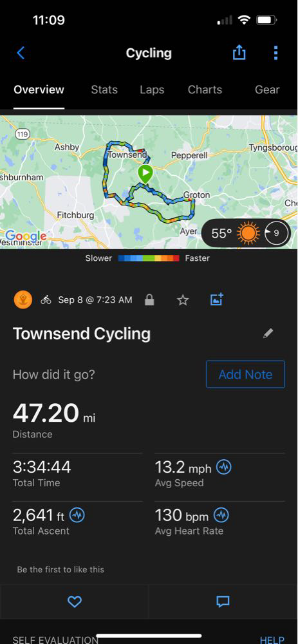Click the Add Note button

pyautogui.click(x=245, y=374)
